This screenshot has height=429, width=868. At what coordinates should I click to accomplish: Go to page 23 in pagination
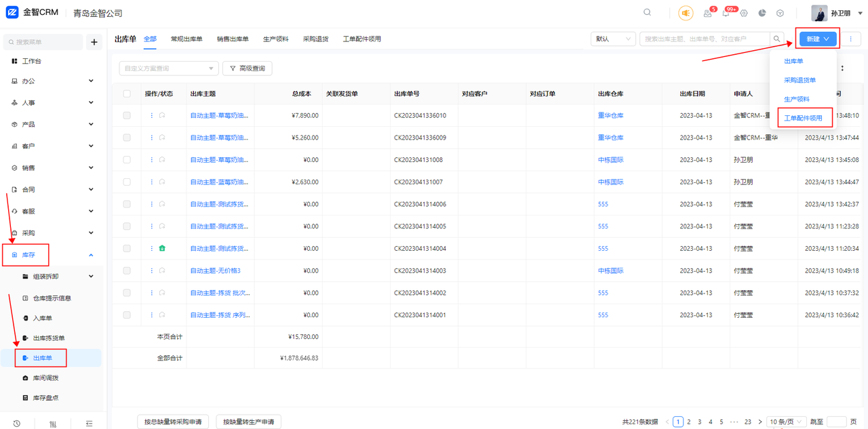pyautogui.click(x=748, y=422)
